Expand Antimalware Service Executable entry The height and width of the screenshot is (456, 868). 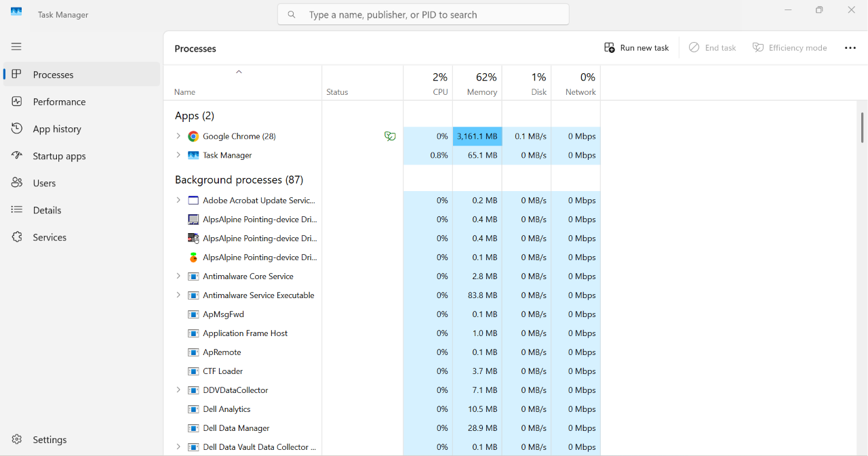(x=178, y=295)
